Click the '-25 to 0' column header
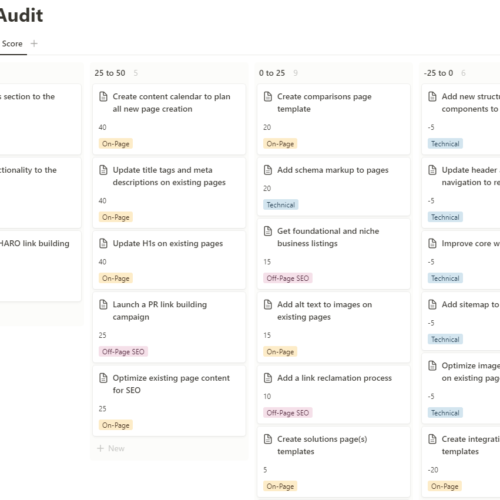The width and height of the screenshot is (500, 500). point(438,73)
